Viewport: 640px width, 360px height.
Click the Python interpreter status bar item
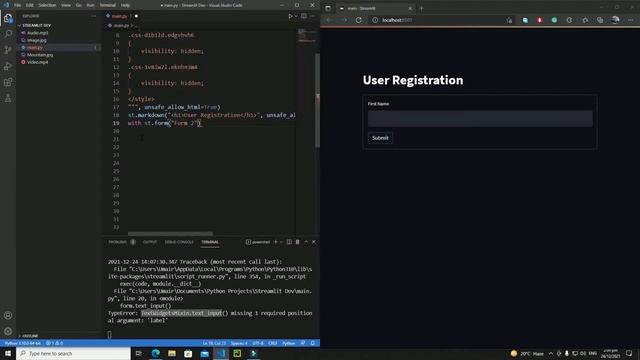coord(22,343)
